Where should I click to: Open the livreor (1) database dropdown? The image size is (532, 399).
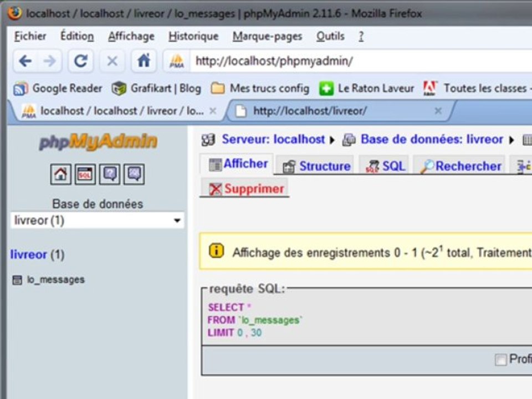click(x=98, y=221)
